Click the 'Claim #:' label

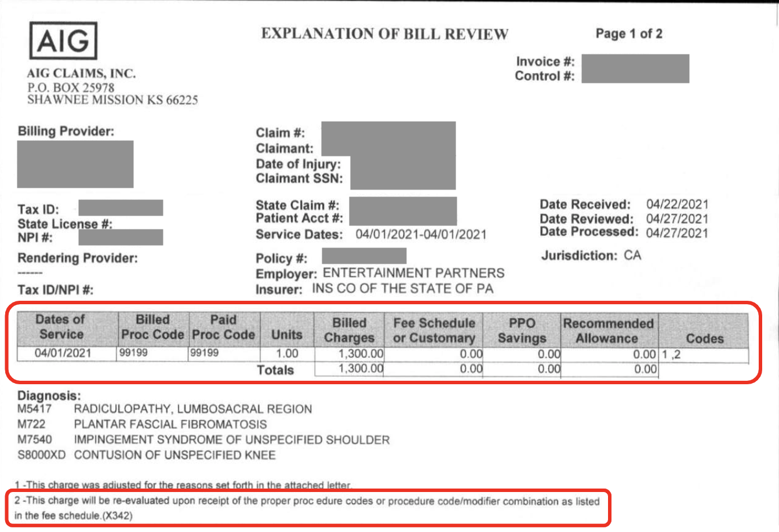point(281,133)
